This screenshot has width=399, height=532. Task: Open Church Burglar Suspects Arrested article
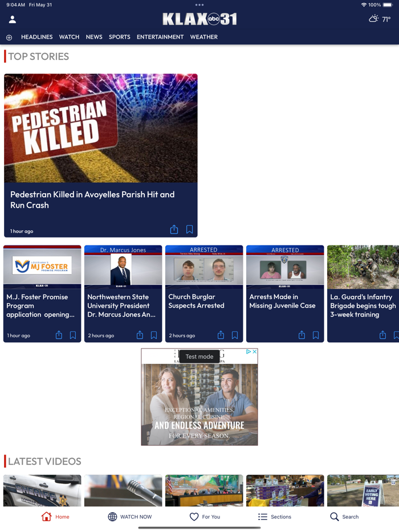196,301
